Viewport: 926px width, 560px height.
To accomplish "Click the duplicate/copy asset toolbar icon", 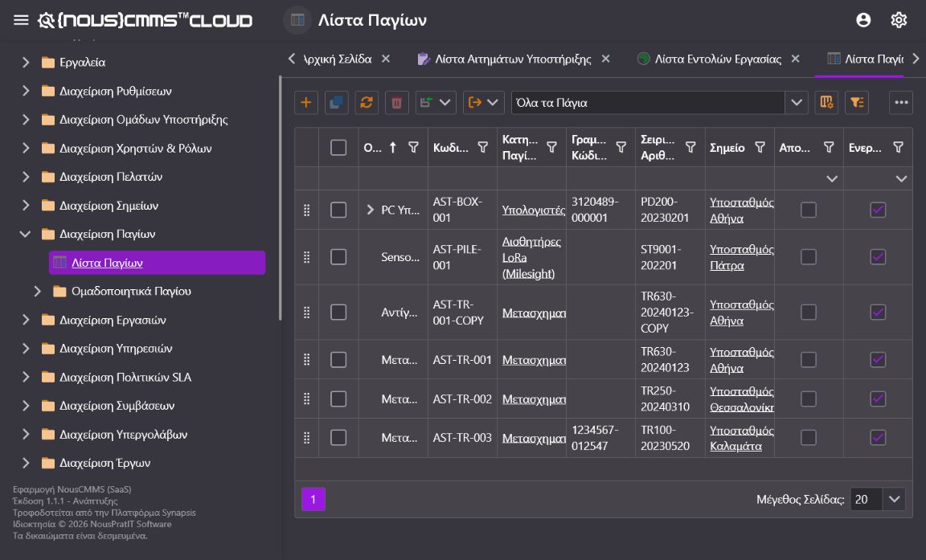I will (x=336, y=103).
